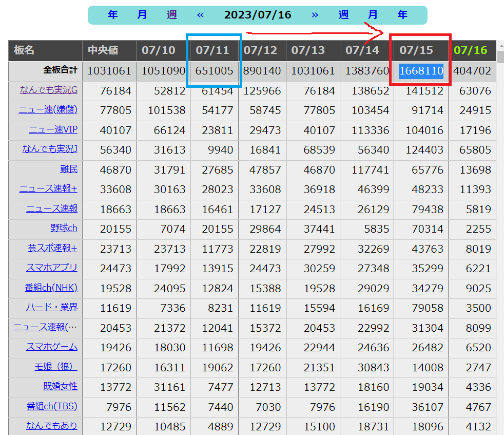Click the green 07/16 column header

pos(472,51)
